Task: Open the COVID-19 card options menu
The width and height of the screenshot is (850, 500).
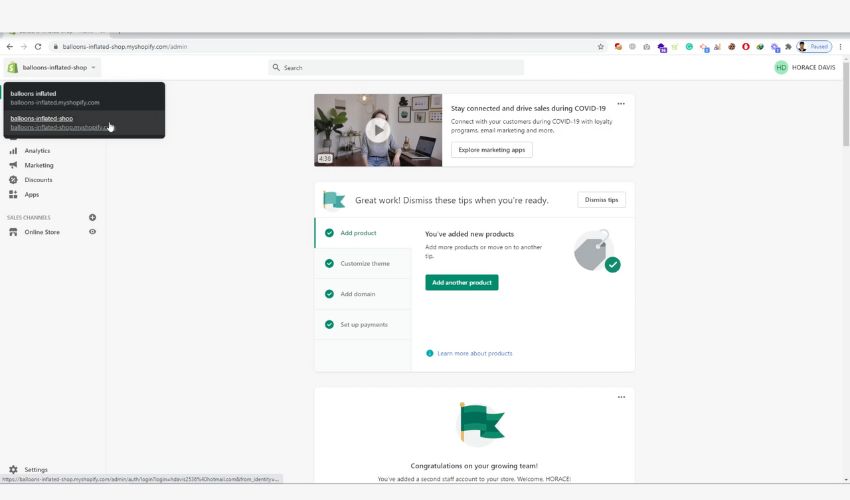Action: 621,104
